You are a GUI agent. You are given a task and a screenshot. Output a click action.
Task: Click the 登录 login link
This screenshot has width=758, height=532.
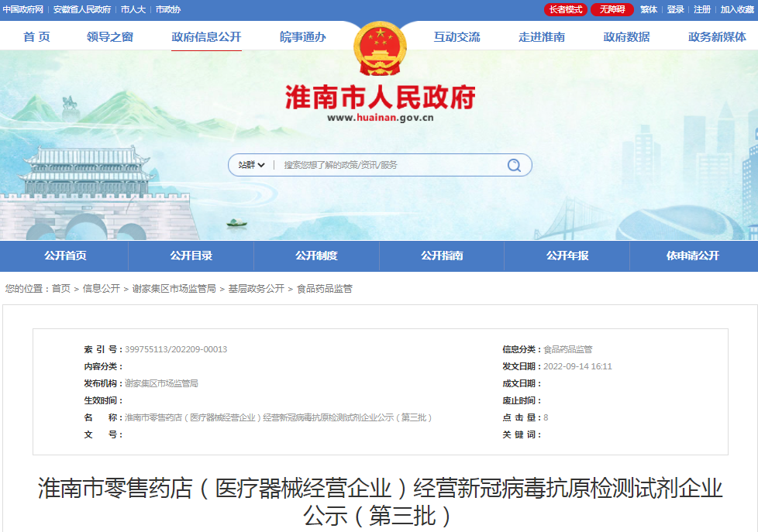(676, 10)
